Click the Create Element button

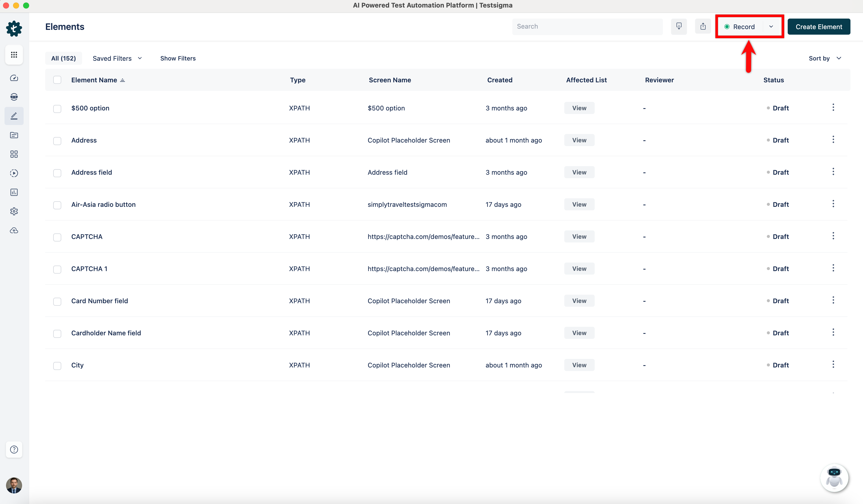[819, 27]
